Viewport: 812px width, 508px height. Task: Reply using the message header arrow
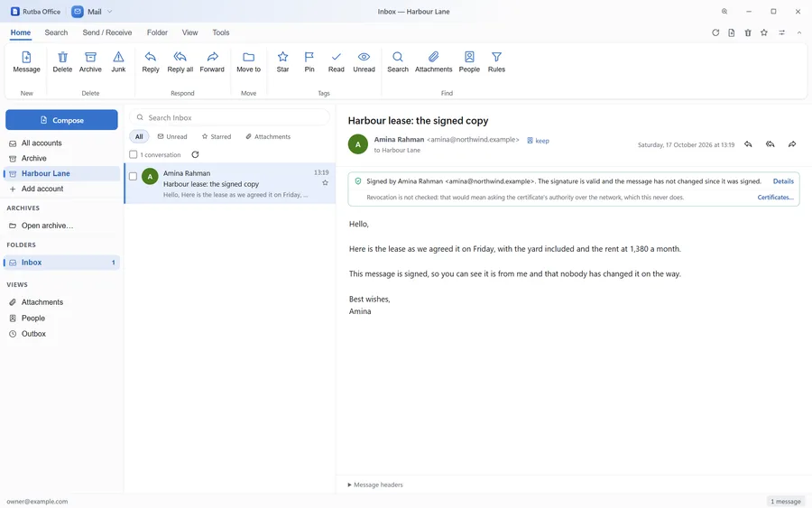pos(748,144)
